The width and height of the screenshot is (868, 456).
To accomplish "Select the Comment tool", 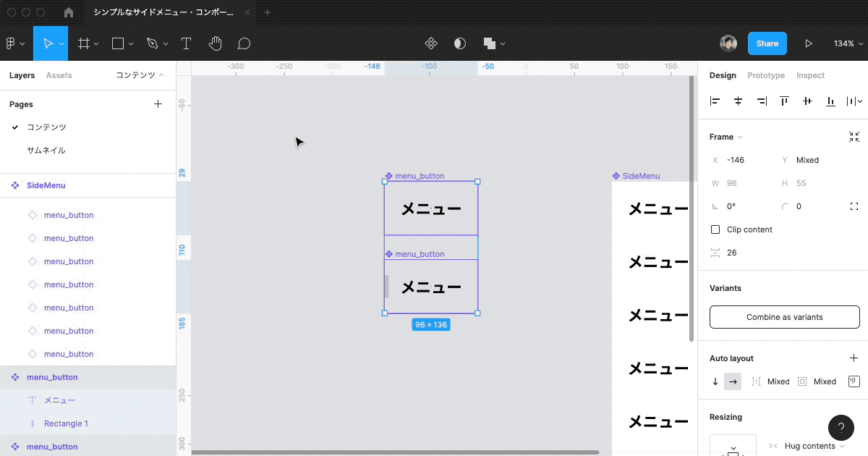I will (x=244, y=43).
